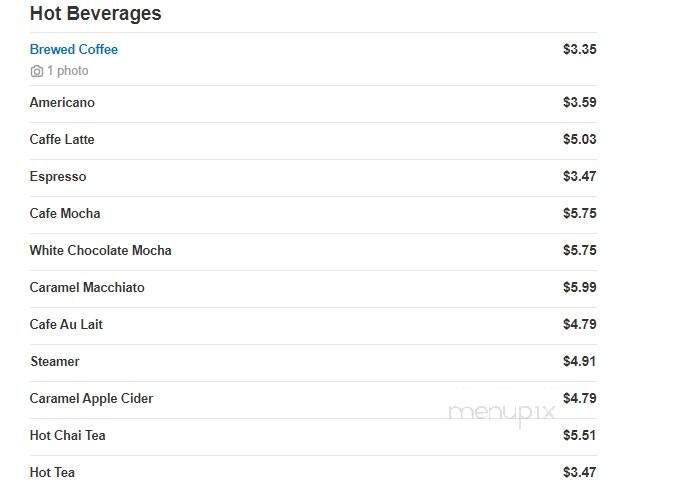Viewport: 681px width, 495px height.
Task: Click the Hot Beverages section heading
Action: click(x=95, y=14)
